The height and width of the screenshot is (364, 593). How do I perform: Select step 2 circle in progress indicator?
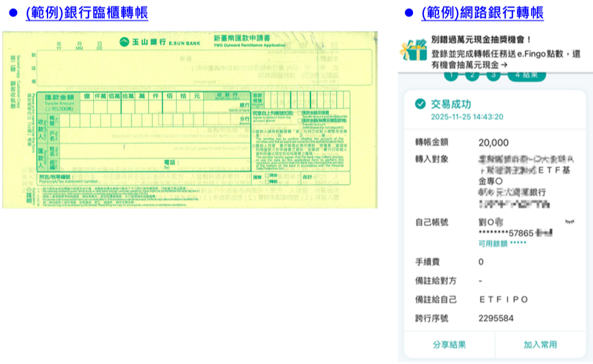tap(472, 75)
